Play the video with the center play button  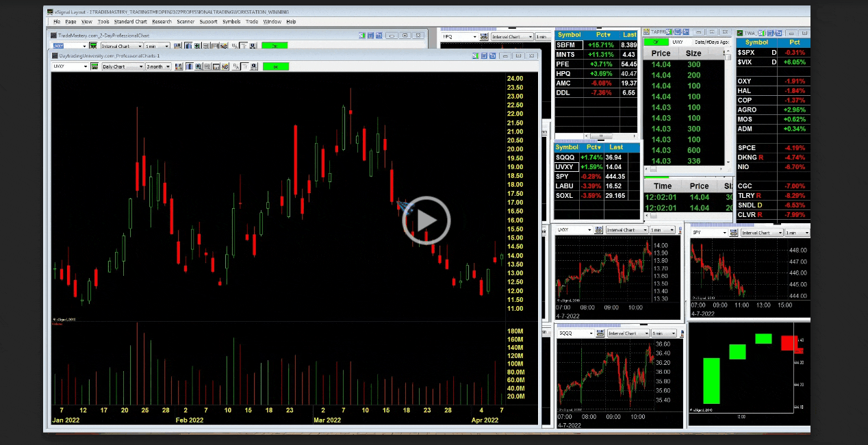(426, 220)
